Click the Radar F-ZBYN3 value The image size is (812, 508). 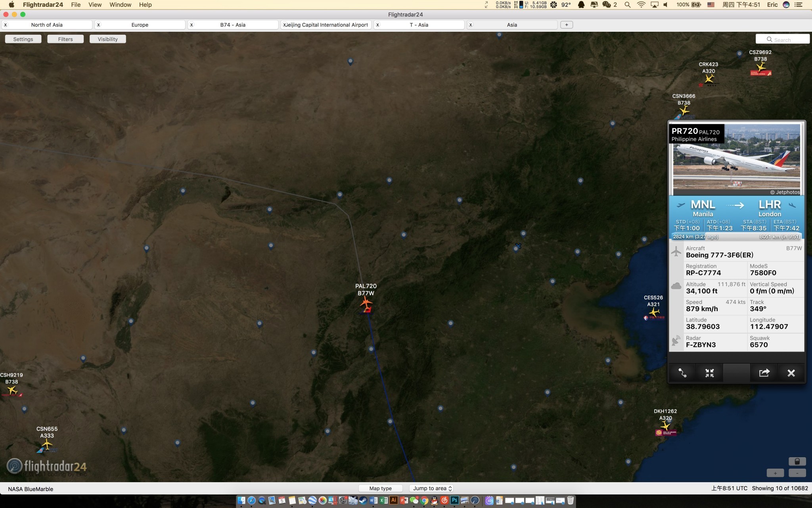tap(701, 345)
